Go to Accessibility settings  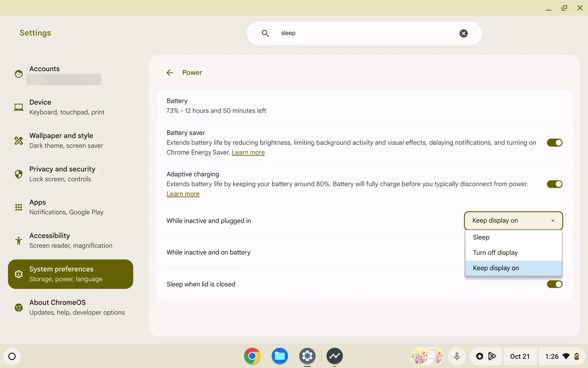point(71,241)
